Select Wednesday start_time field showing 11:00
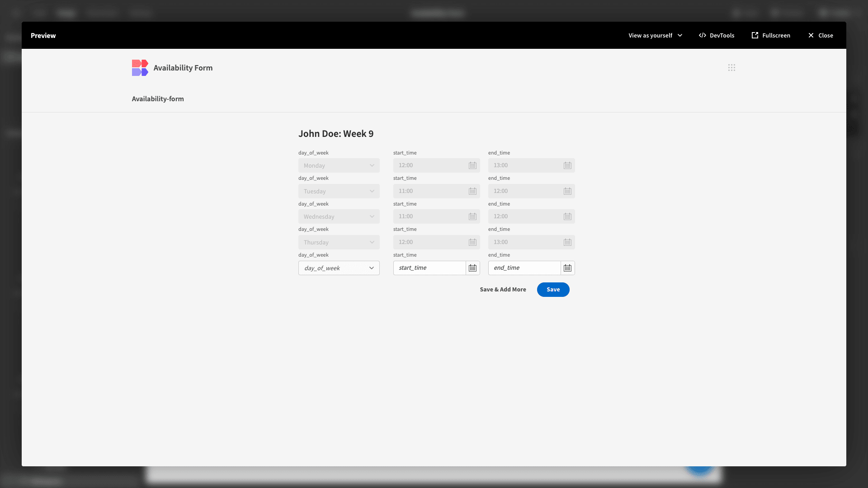 click(437, 216)
